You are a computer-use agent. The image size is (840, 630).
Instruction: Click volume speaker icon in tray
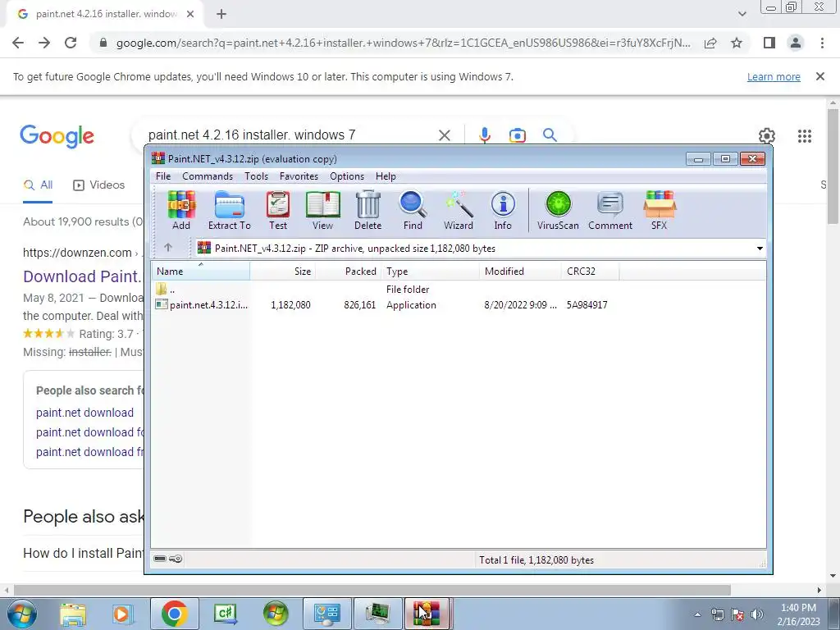pos(756,614)
